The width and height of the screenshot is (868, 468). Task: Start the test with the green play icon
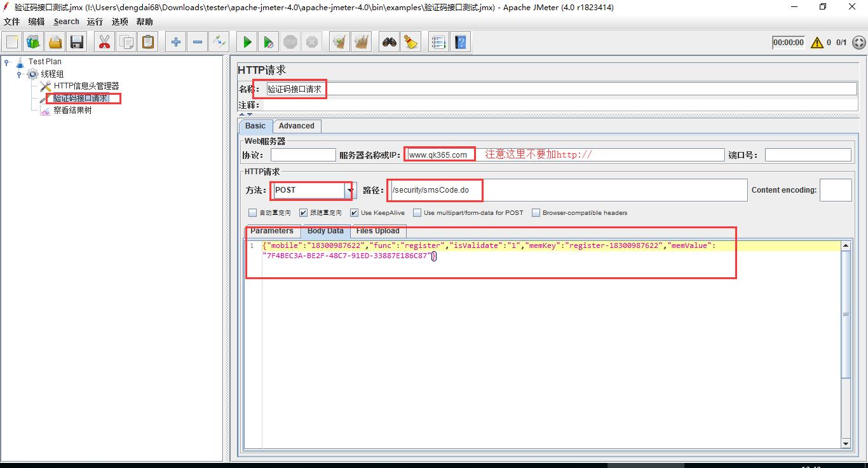tap(247, 42)
